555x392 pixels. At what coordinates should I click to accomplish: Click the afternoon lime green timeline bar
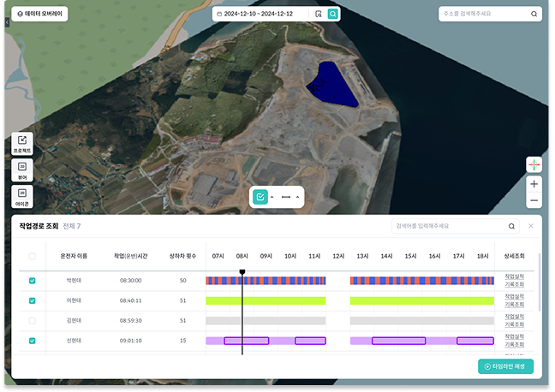click(422, 300)
